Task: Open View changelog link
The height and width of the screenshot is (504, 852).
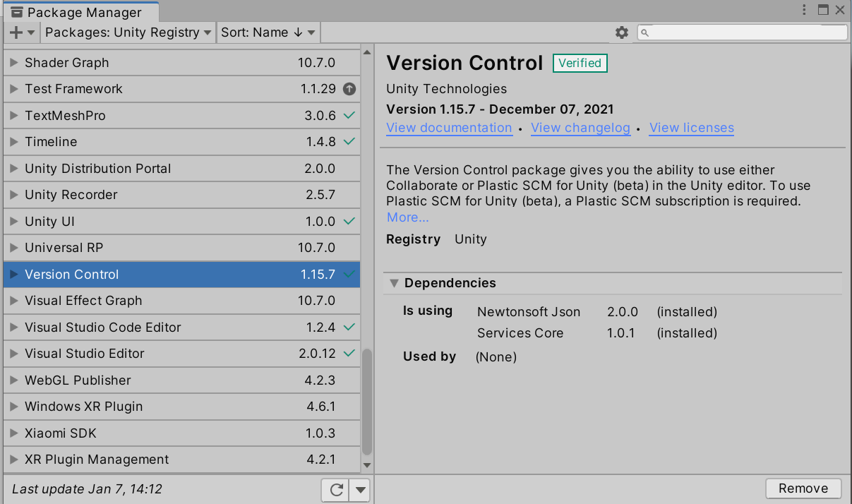Action: click(x=580, y=128)
